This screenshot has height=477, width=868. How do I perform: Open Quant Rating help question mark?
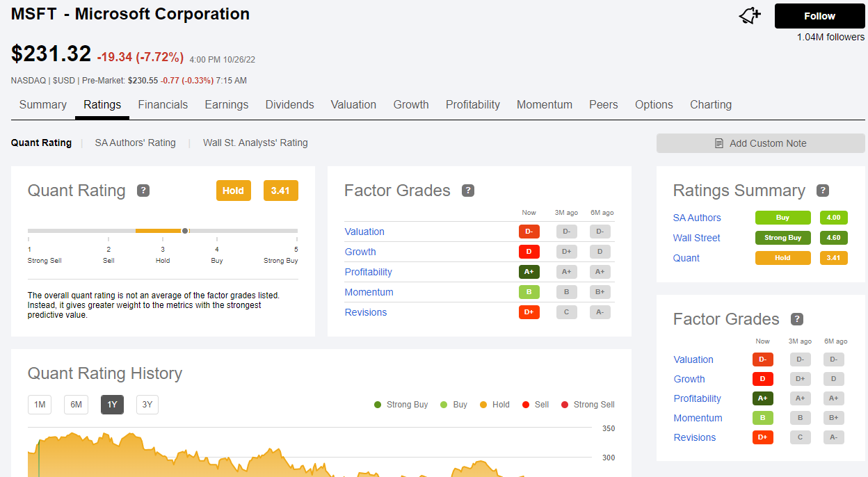pyautogui.click(x=143, y=191)
